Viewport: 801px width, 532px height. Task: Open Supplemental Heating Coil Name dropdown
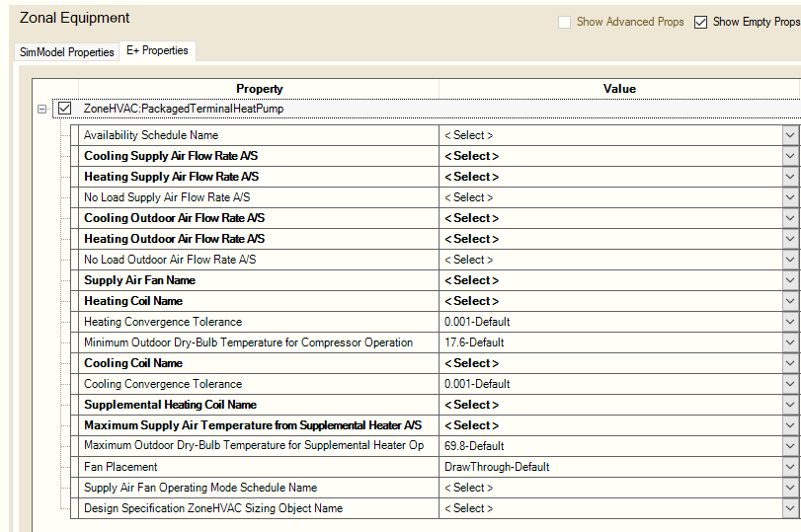[x=790, y=405]
